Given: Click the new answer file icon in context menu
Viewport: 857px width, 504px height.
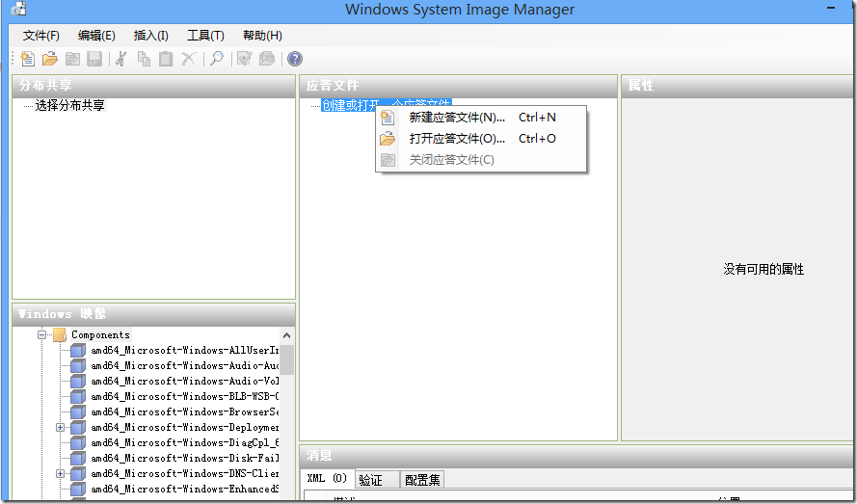Looking at the screenshot, I should coord(388,118).
